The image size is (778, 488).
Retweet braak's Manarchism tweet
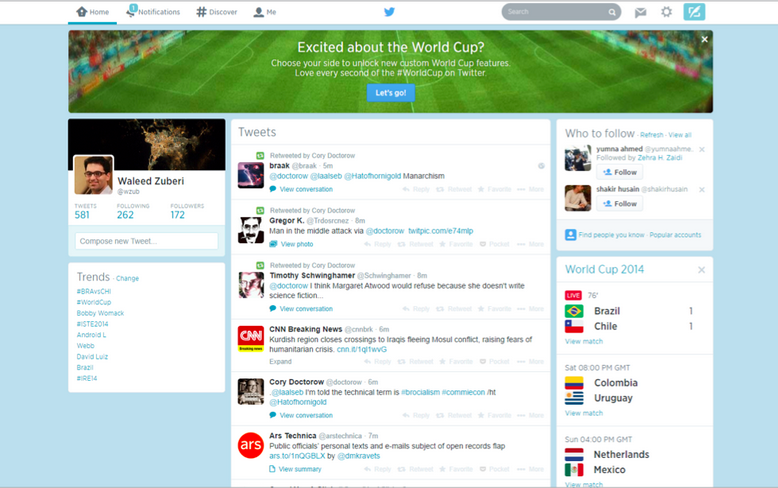click(x=454, y=189)
